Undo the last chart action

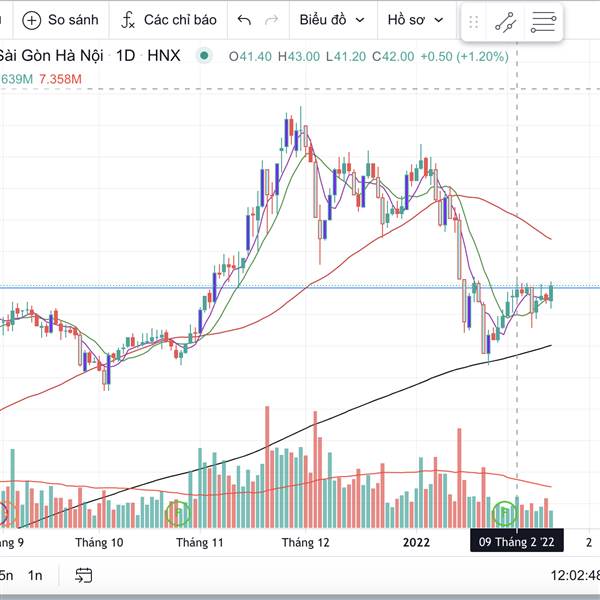tap(244, 20)
